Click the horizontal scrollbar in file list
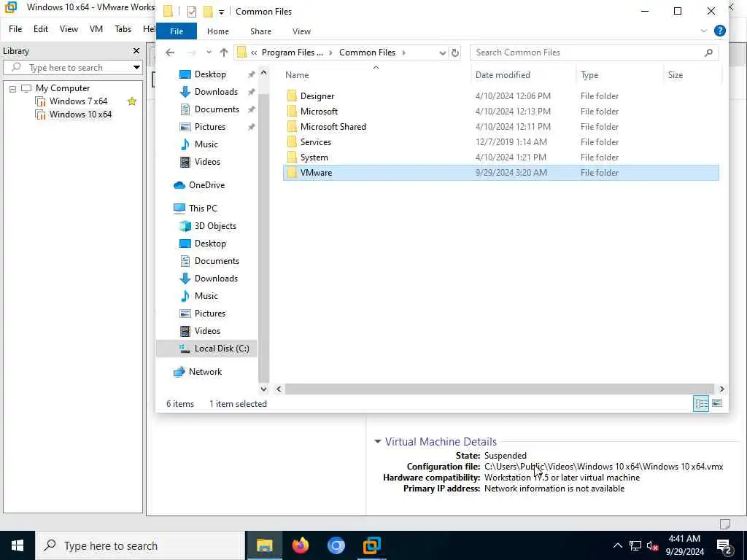Image resolution: width=747 pixels, height=560 pixels. [499, 389]
